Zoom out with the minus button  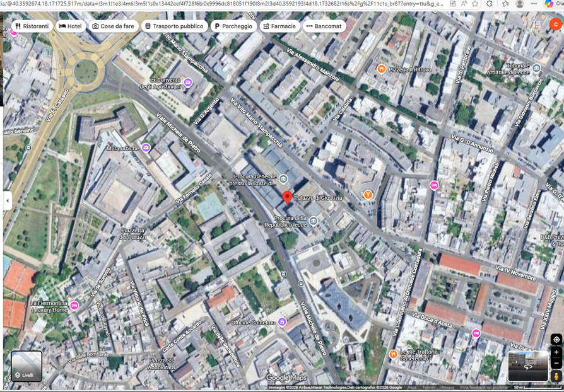pyautogui.click(x=556, y=364)
